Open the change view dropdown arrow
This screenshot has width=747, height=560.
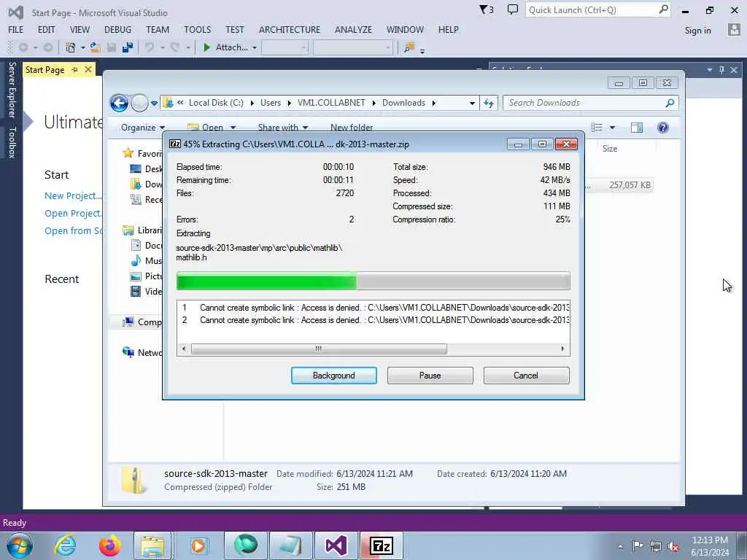(612, 128)
